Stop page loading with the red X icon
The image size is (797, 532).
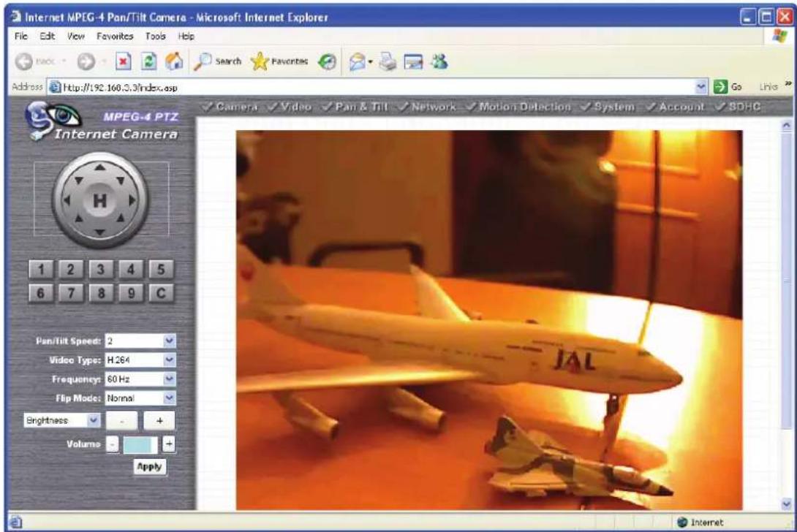(x=123, y=61)
